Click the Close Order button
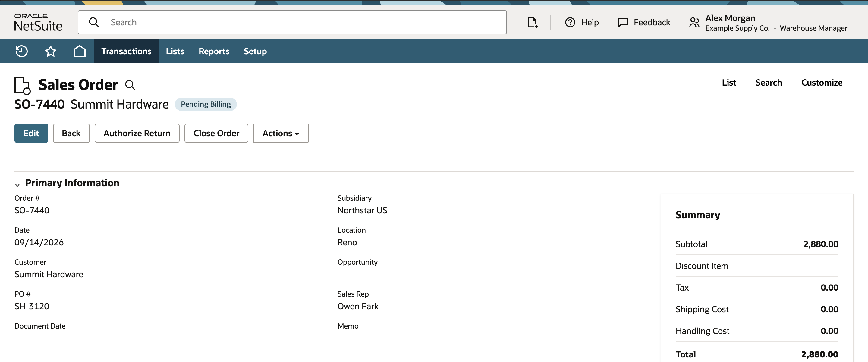 tap(216, 133)
